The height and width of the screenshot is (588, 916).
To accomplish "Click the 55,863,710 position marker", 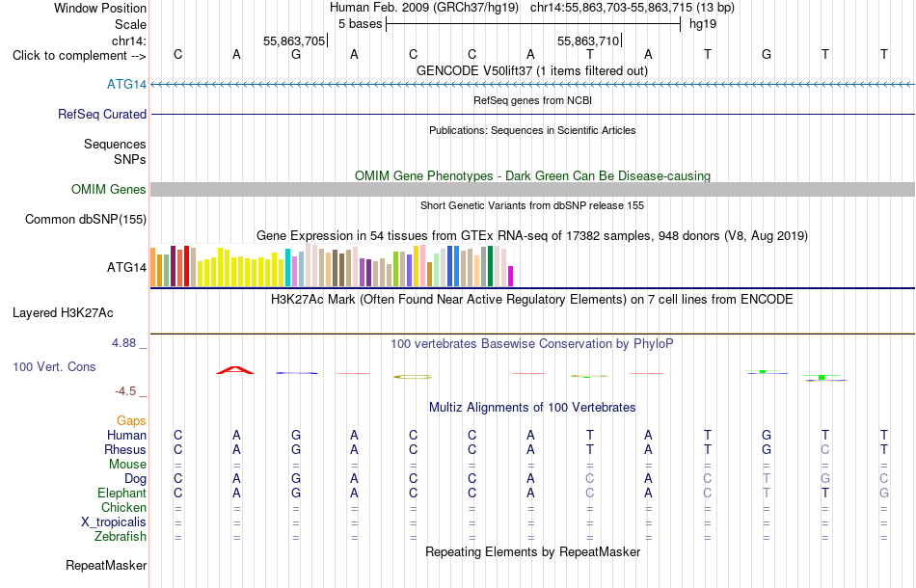I will [x=589, y=40].
